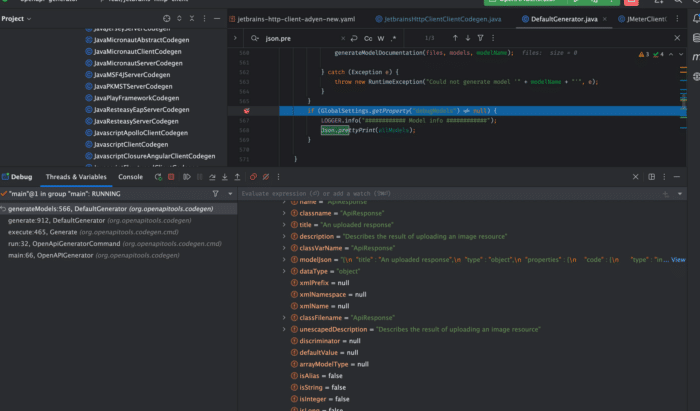Viewport: 700px width, 411px height.
Task: Toggle Mute Breakpoints in debugger
Action: coord(266,177)
